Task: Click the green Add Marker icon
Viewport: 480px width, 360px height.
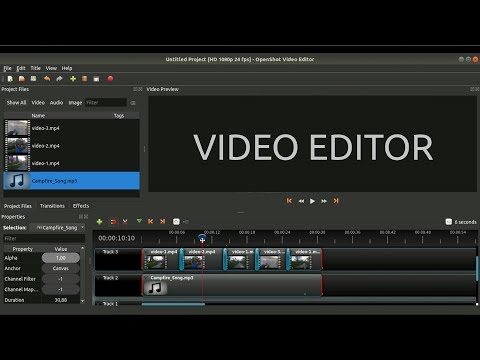Action: click(x=139, y=221)
